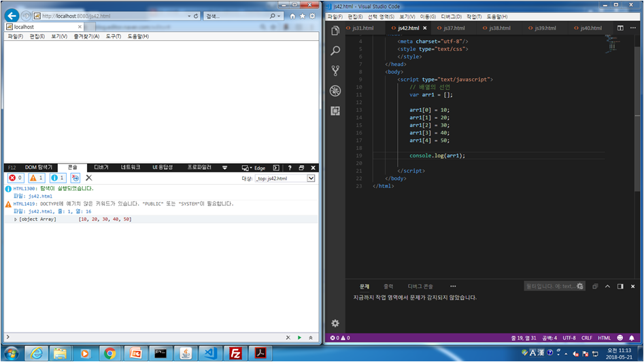This screenshot has width=644, height=362.
Task: Open more panel tabs ellipsis
Action: pos(453,286)
